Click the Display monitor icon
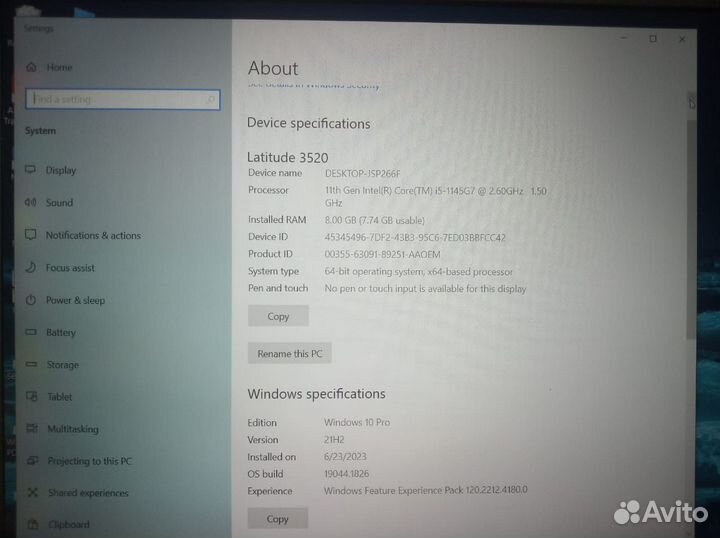Image resolution: width=720 pixels, height=538 pixels. tap(30, 170)
